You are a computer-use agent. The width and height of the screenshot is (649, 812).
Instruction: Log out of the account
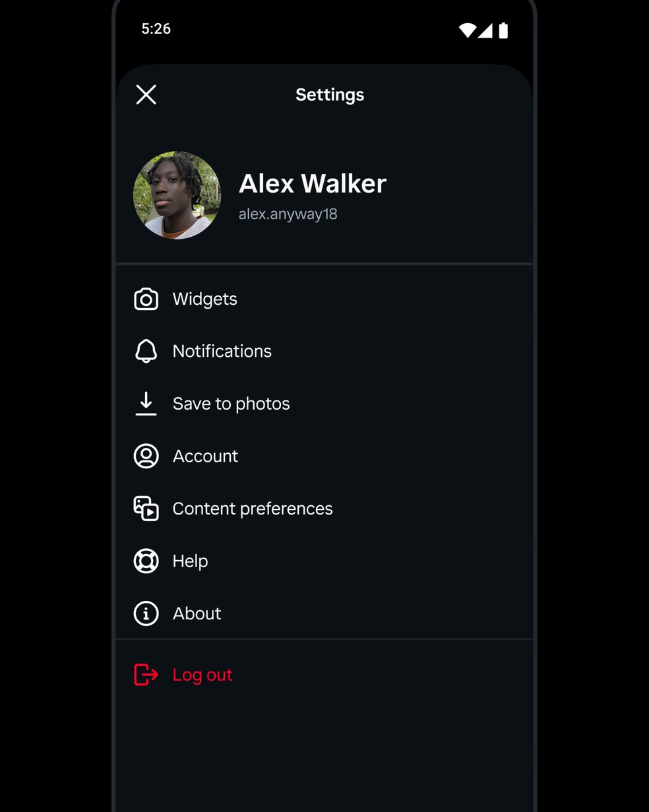click(202, 675)
